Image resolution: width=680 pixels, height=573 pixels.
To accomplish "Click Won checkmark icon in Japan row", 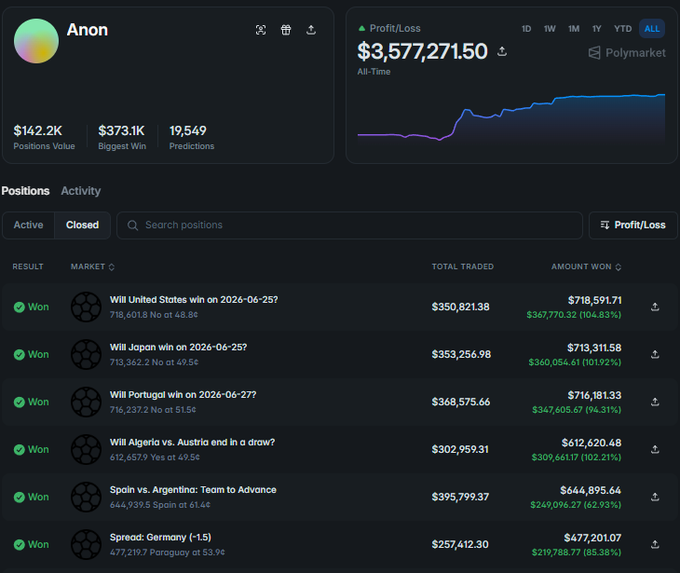I will click(19, 355).
